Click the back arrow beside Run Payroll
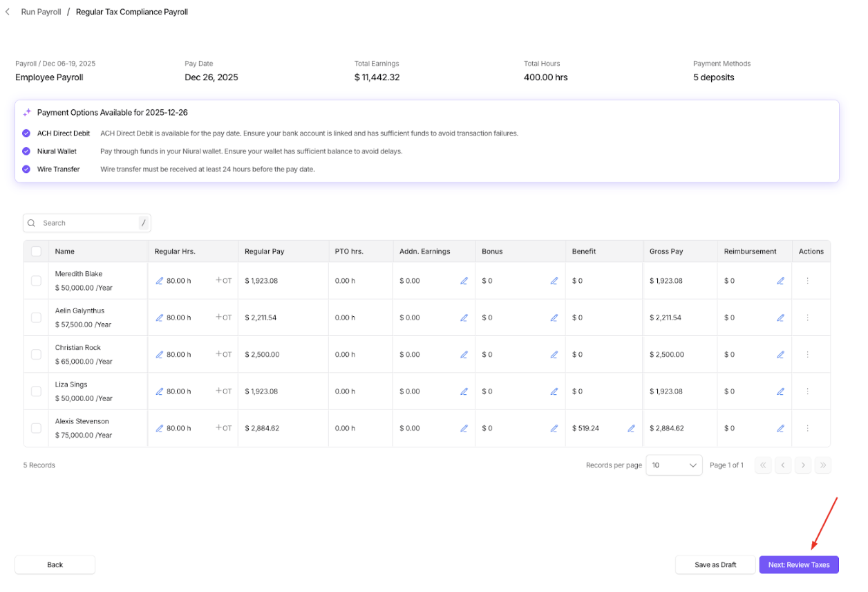 (8, 12)
